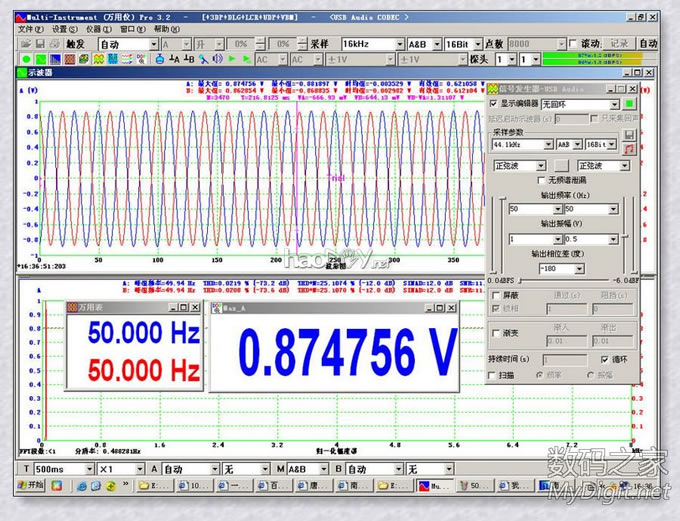Image resolution: width=680 pixels, height=521 pixels.
Task: Click the save disk icon in signal generator
Action: (629, 134)
